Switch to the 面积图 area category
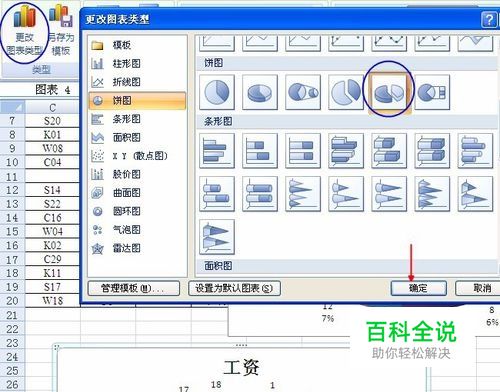 (137, 137)
